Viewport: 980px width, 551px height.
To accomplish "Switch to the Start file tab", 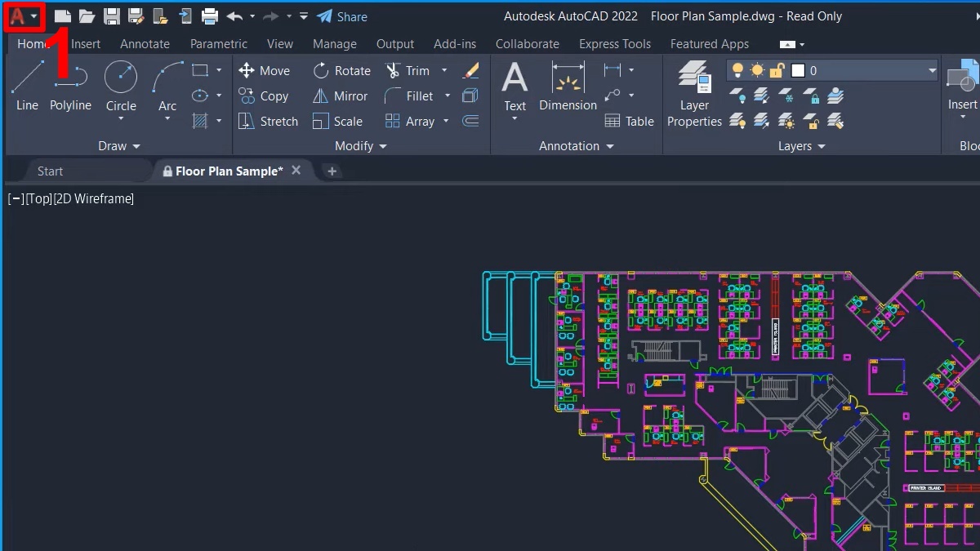I will [50, 171].
